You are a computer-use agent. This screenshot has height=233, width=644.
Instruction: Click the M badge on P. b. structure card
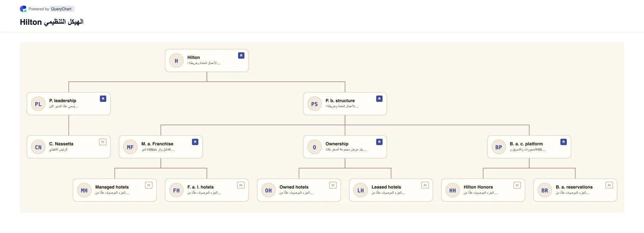(379, 99)
